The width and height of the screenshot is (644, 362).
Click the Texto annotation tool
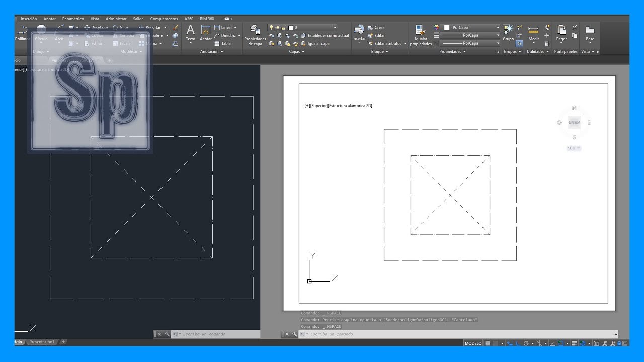click(190, 33)
